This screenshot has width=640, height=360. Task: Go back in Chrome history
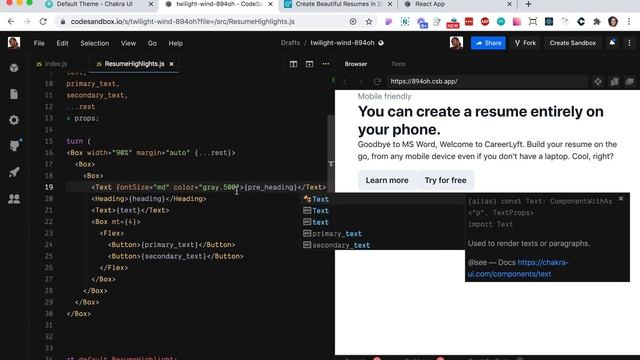pyautogui.click(x=11, y=22)
